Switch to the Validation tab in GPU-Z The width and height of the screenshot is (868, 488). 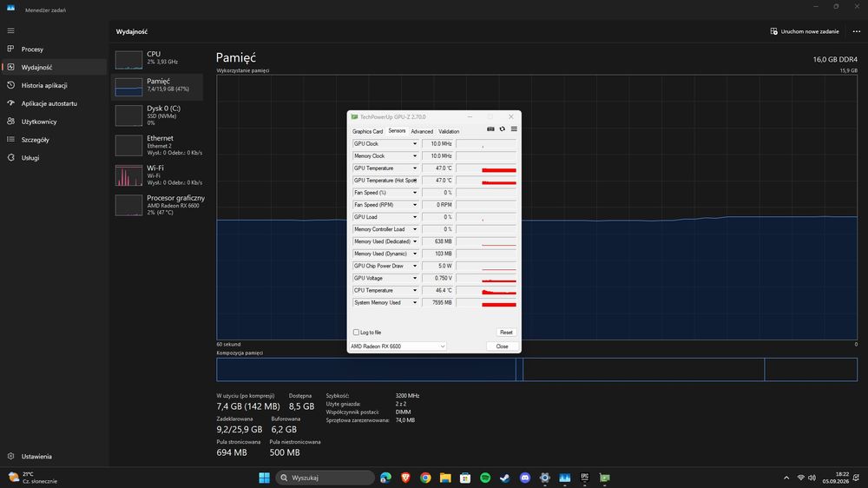(x=449, y=131)
